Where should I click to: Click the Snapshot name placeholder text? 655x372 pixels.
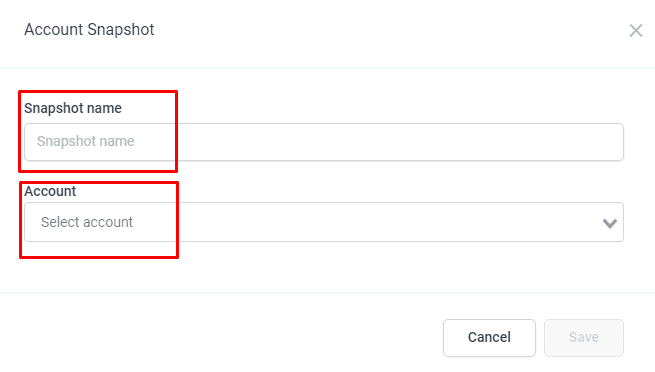coord(86,141)
